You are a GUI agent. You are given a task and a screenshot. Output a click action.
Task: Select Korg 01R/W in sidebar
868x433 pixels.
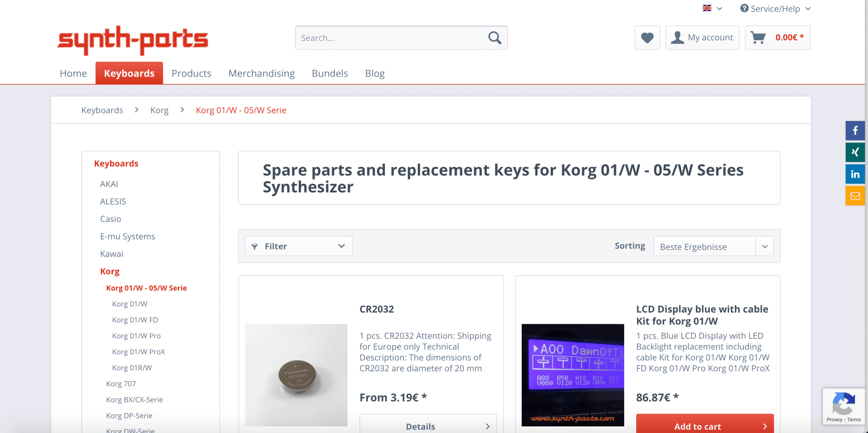pyautogui.click(x=132, y=368)
